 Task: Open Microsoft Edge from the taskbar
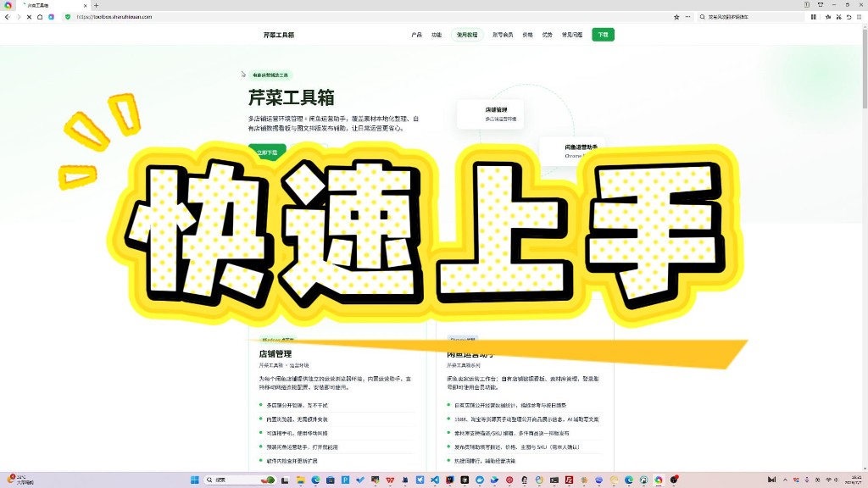coord(315,480)
